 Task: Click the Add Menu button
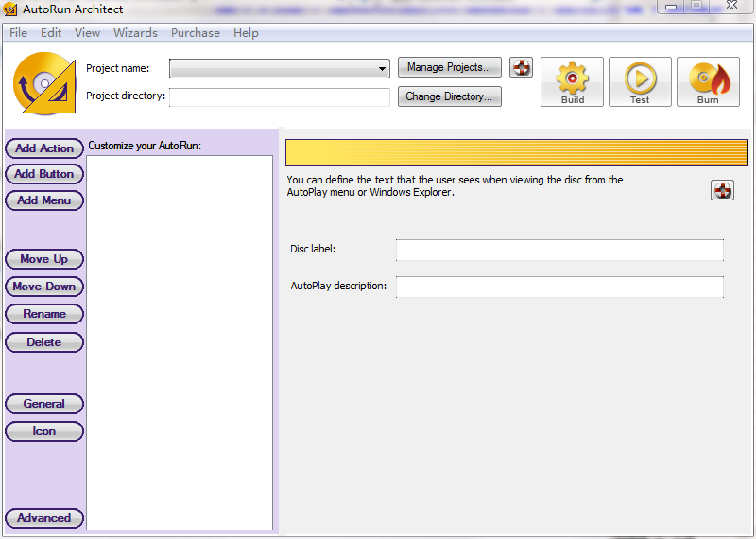(x=44, y=200)
